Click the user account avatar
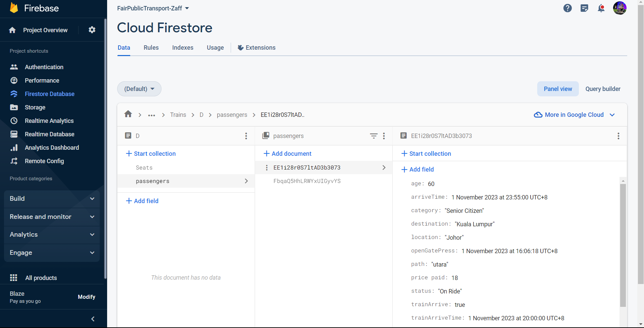 click(619, 8)
